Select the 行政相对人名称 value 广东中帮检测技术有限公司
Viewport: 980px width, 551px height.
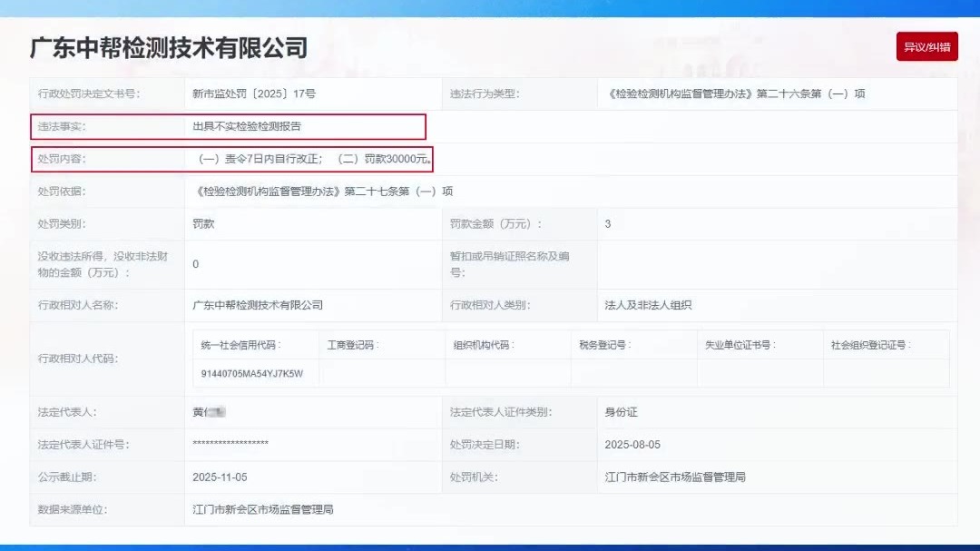pyautogui.click(x=258, y=305)
